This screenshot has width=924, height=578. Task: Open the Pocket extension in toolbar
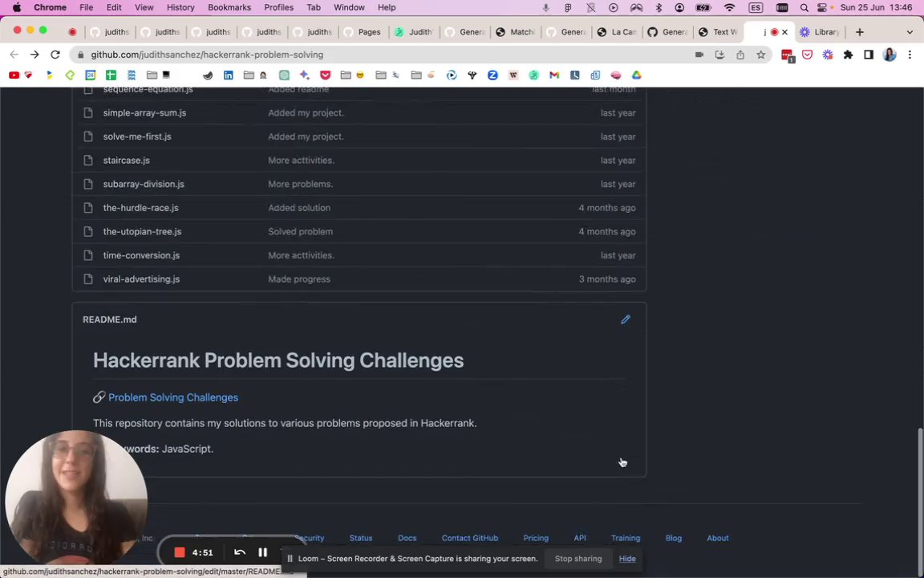click(x=808, y=55)
